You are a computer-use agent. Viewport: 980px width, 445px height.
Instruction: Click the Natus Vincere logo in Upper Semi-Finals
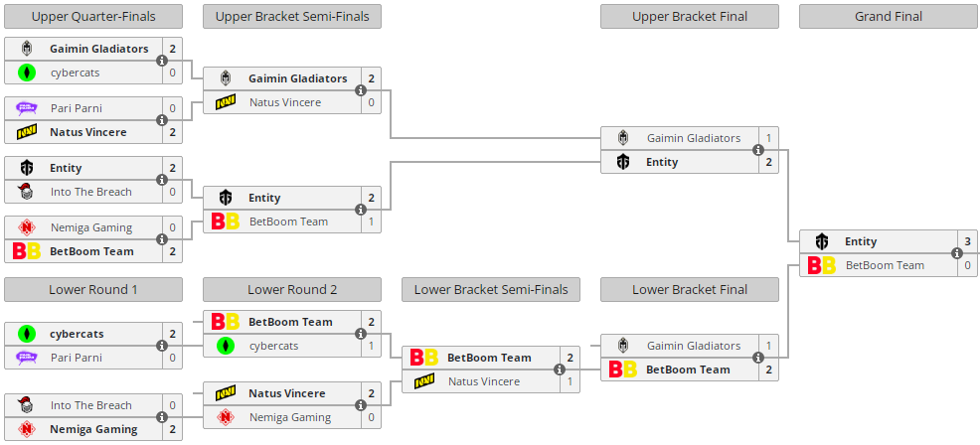click(226, 102)
